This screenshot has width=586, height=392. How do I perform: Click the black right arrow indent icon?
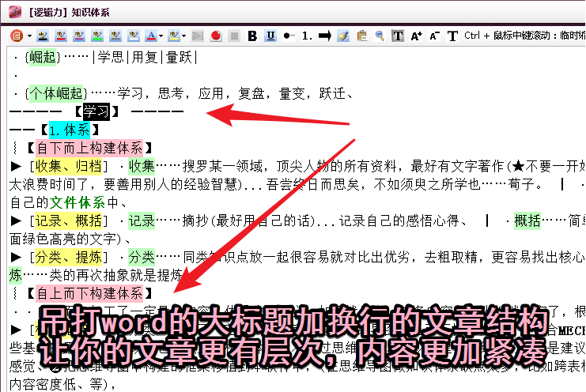325,36
